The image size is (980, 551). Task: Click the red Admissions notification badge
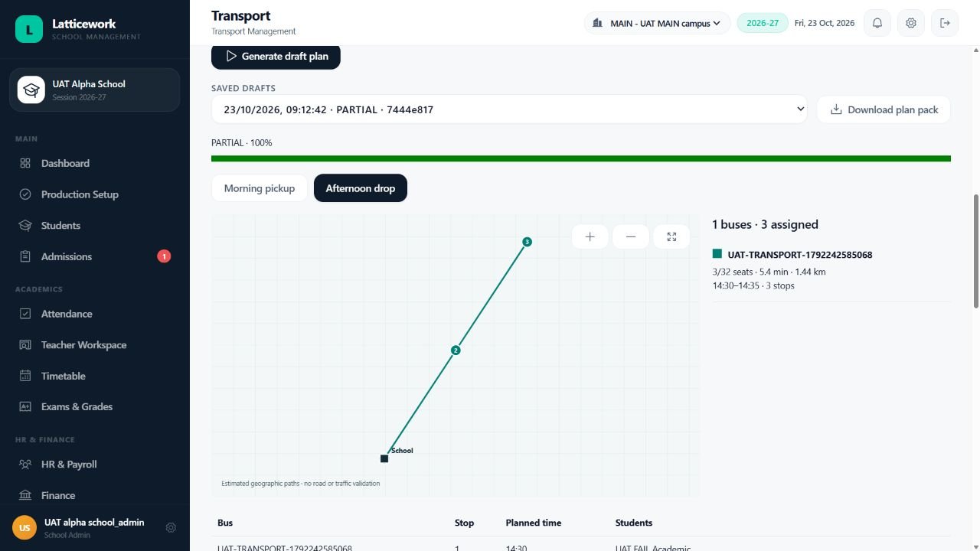[x=164, y=256]
